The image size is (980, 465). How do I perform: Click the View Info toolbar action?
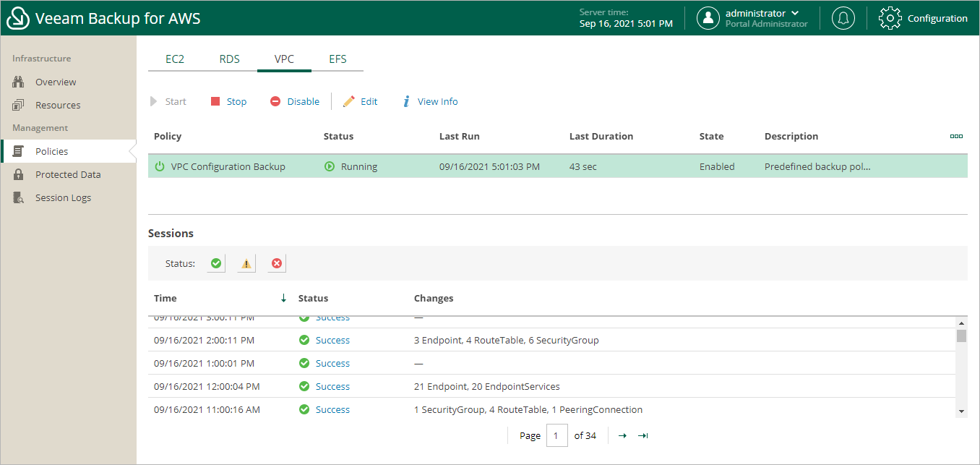(430, 101)
